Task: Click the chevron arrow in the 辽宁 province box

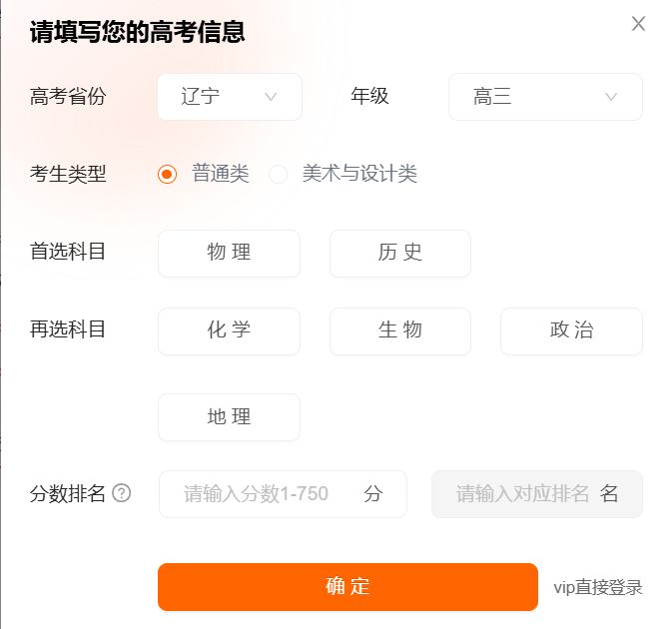Action: (x=271, y=97)
